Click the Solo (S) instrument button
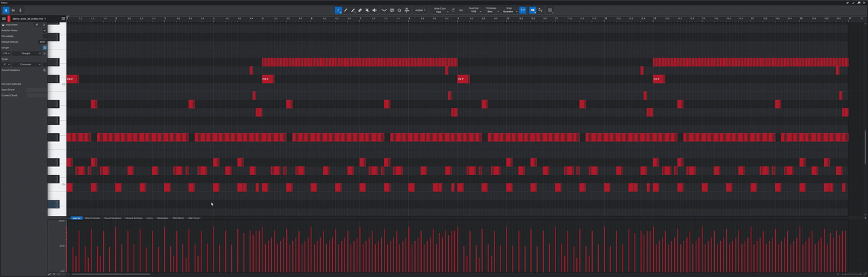The height and width of the screenshot is (277, 868). click(43, 24)
